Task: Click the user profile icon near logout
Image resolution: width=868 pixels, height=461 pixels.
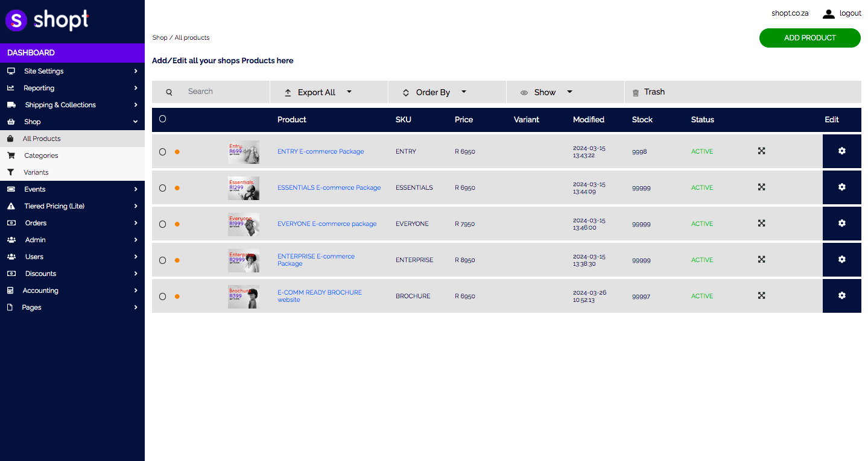Action: click(x=828, y=14)
